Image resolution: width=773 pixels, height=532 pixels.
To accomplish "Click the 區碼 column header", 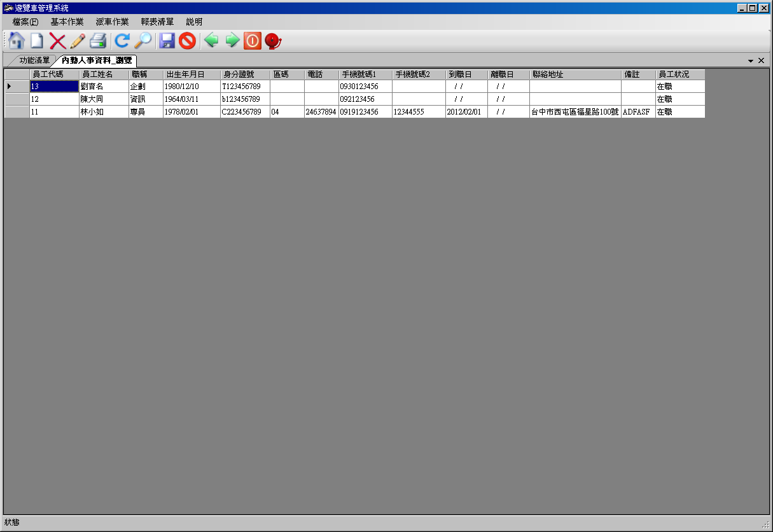I will tap(287, 74).
